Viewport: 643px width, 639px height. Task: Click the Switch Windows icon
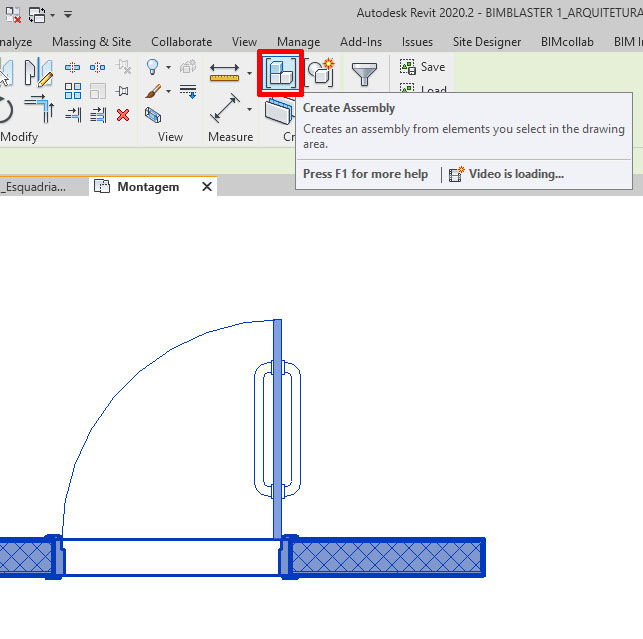[x=37, y=15]
